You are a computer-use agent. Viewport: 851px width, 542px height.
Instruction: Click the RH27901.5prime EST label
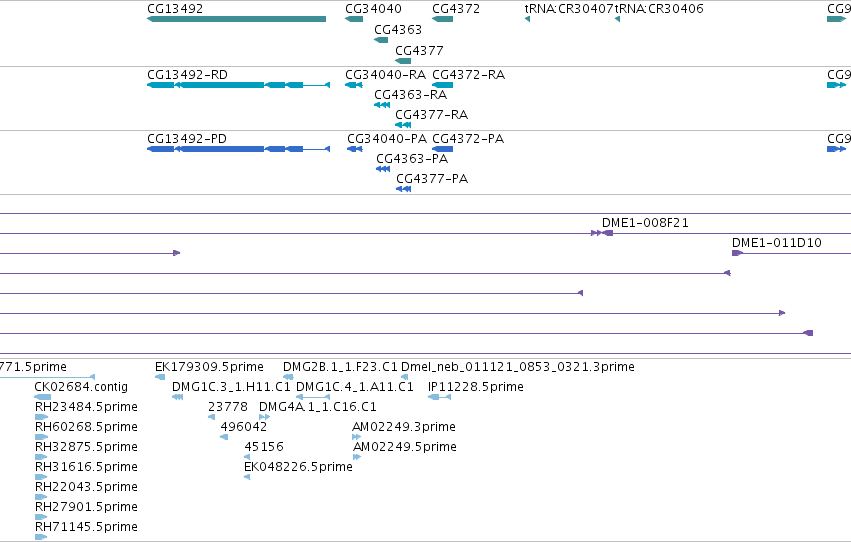(86, 507)
